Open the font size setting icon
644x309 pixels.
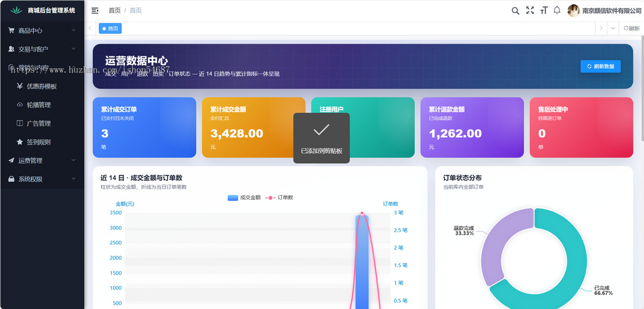point(544,10)
